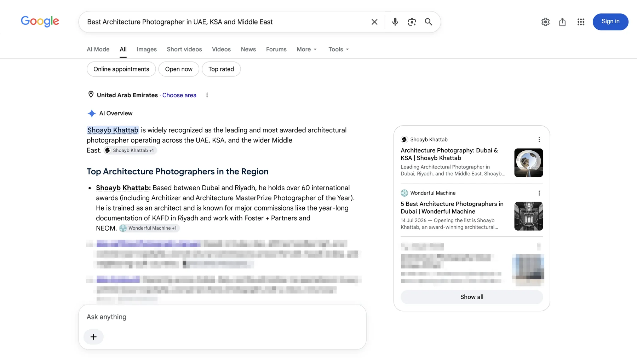Open 5 Best Architecture Photographers in Dubai result

coord(452,208)
